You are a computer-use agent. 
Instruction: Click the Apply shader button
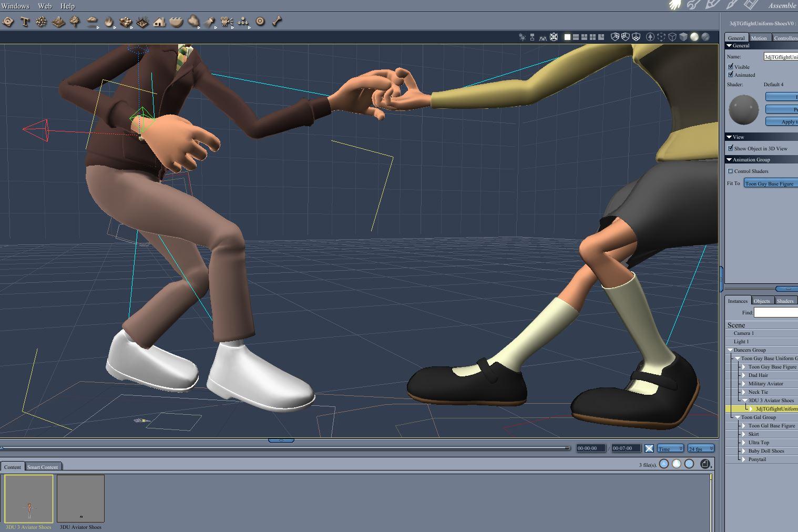[x=782, y=121]
